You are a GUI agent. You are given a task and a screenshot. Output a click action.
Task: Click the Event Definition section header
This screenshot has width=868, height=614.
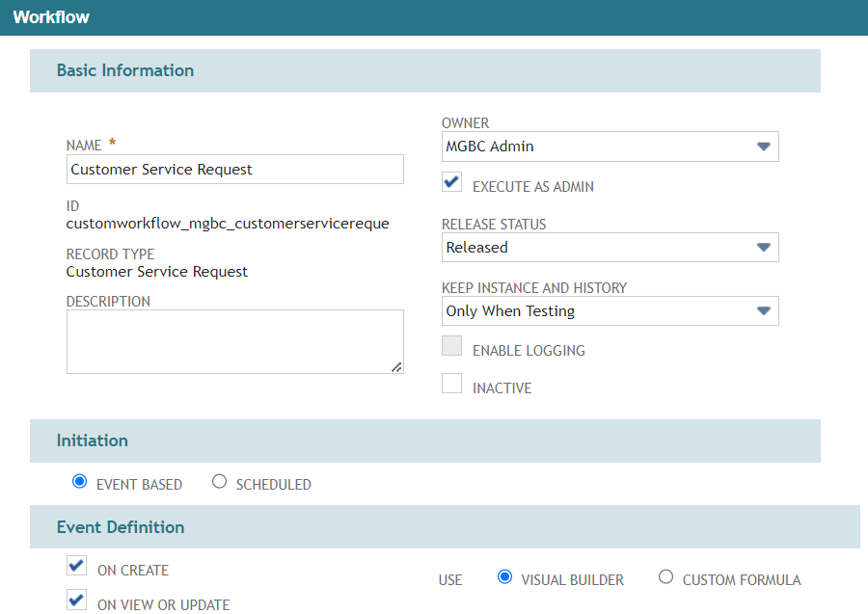(445, 527)
